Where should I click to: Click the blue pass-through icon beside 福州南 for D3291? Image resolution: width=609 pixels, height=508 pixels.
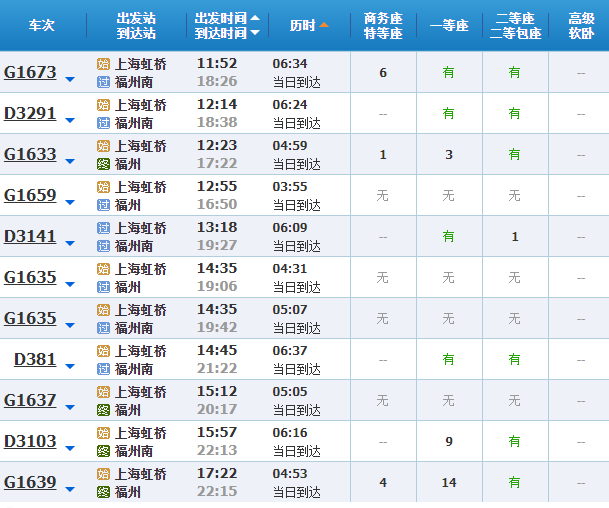[103, 123]
